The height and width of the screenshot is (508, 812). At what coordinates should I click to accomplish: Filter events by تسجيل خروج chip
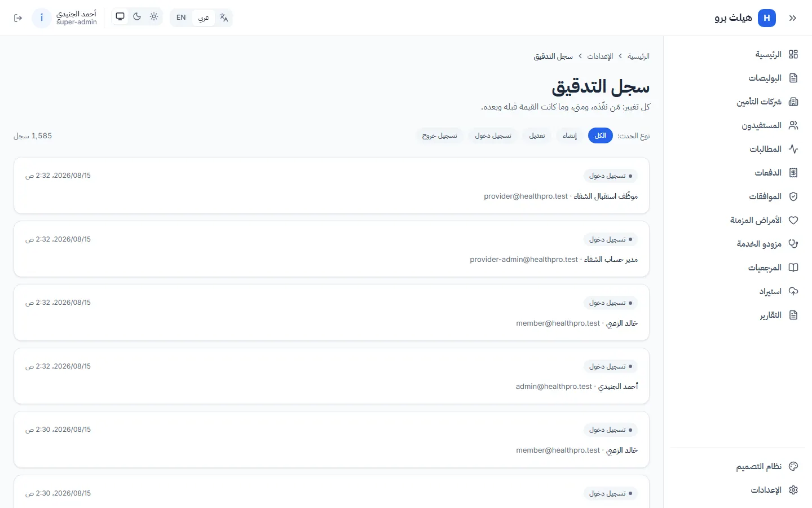440,135
